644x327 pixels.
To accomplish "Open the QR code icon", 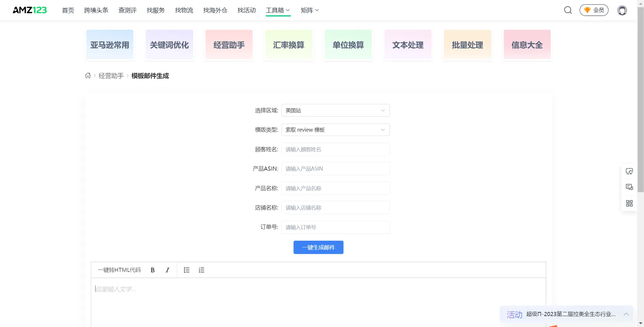I will tap(629, 203).
